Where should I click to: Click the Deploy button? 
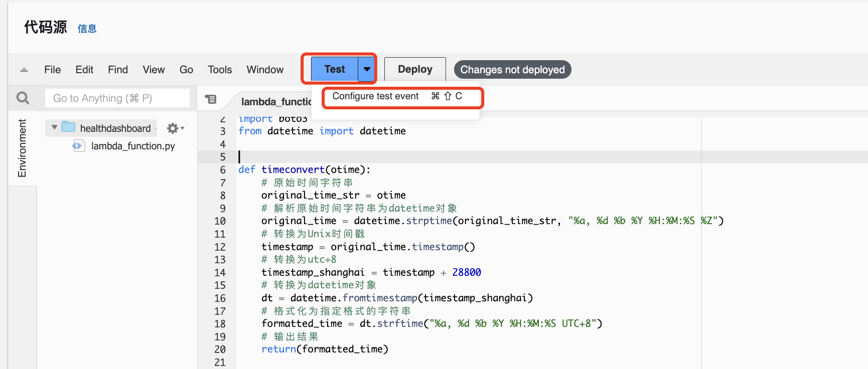point(415,69)
